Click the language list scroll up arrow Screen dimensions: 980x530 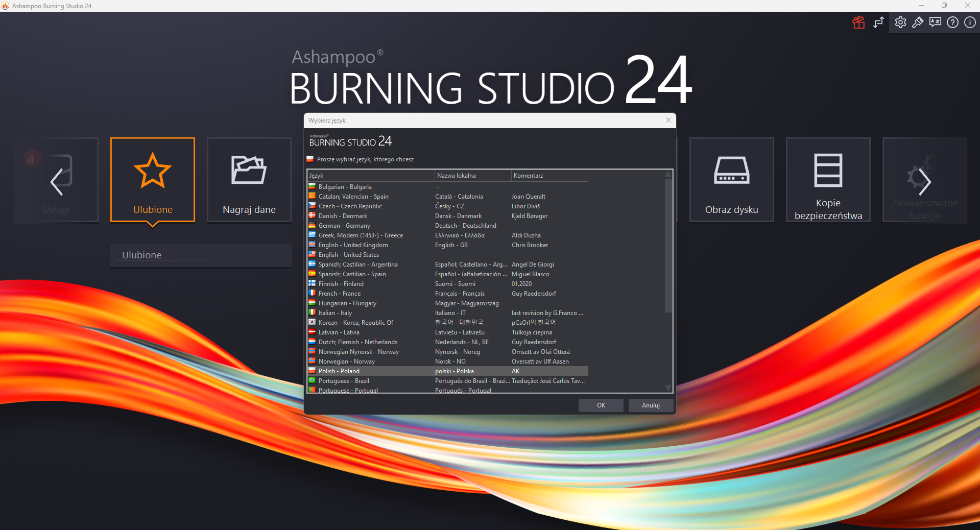click(x=668, y=174)
